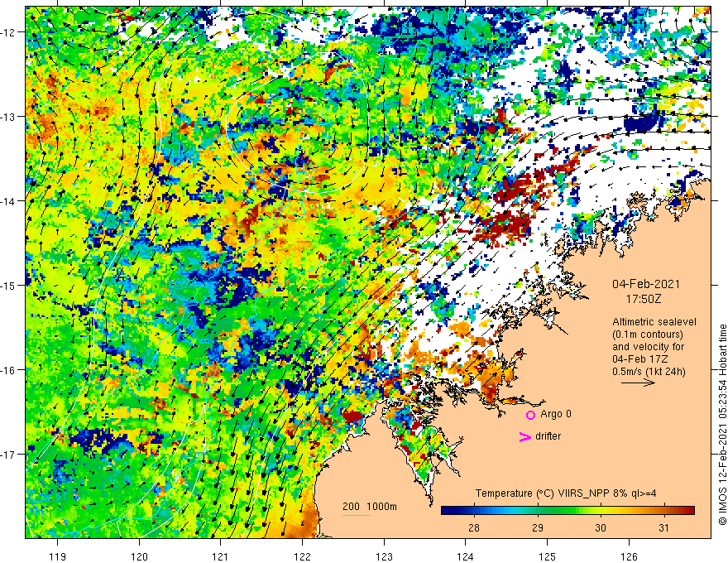Viewport: 728px width, 563px height.
Task: Click the 'and velocity for' text
Action: [x=648, y=347]
